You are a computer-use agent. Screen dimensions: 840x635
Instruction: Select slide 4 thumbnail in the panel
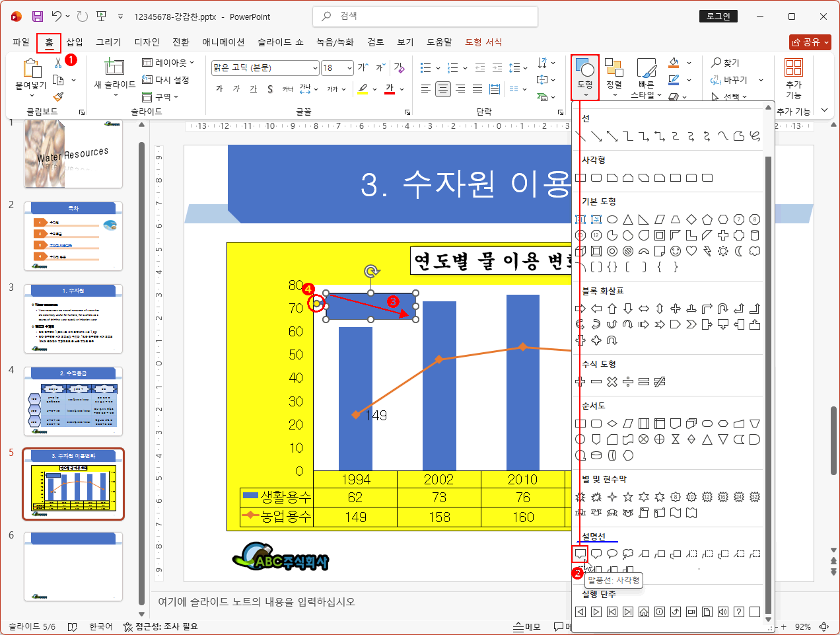click(x=73, y=402)
